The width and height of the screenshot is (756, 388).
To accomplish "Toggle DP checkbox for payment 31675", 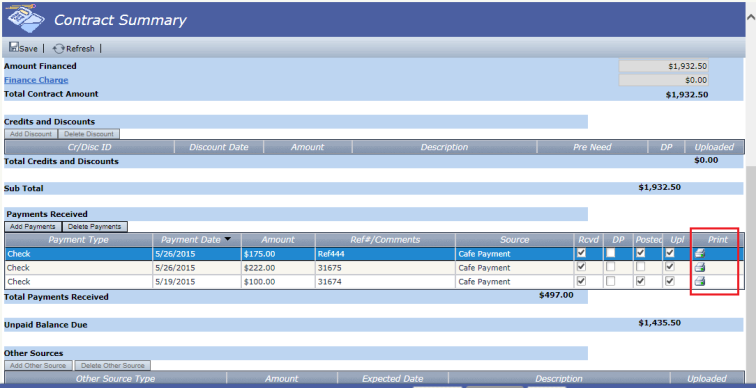I will click(610, 267).
